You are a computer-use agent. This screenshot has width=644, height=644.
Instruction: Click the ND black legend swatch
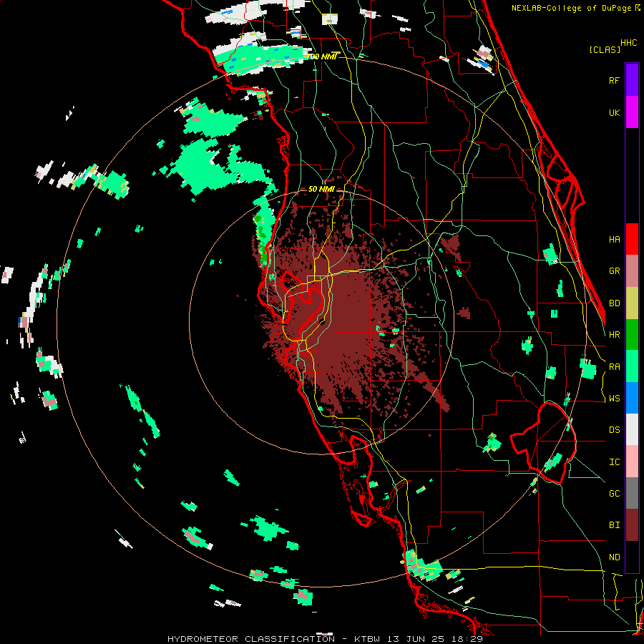pyautogui.click(x=632, y=557)
